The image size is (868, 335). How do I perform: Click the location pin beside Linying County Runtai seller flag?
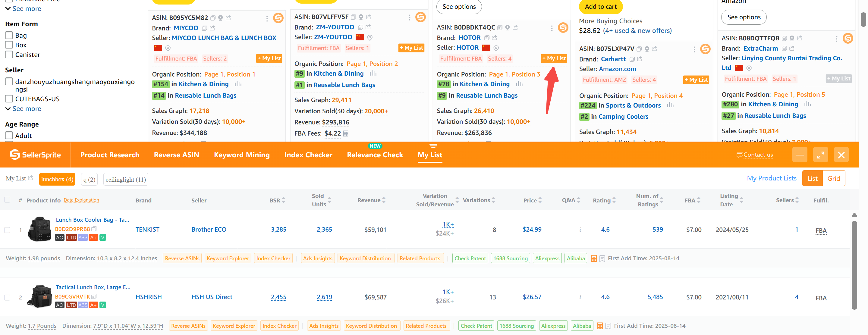[x=749, y=68]
